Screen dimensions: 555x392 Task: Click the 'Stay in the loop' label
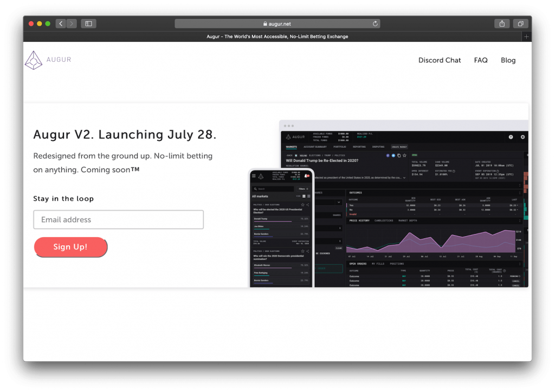(x=63, y=199)
